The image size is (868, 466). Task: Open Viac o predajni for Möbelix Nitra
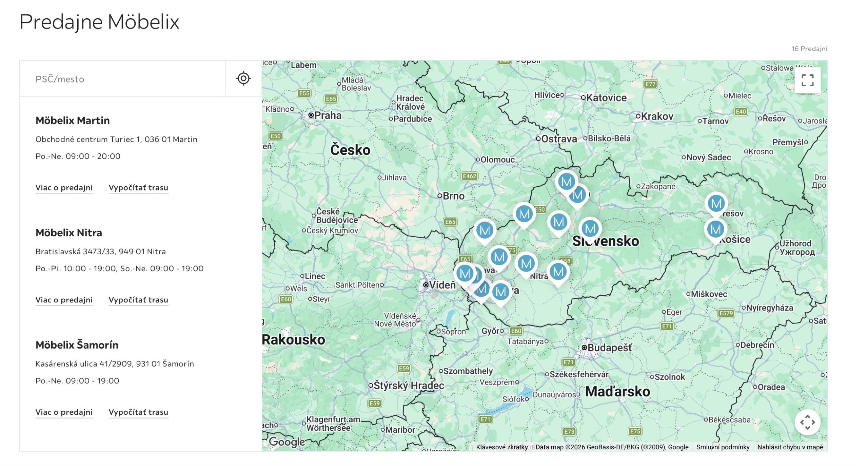[64, 300]
